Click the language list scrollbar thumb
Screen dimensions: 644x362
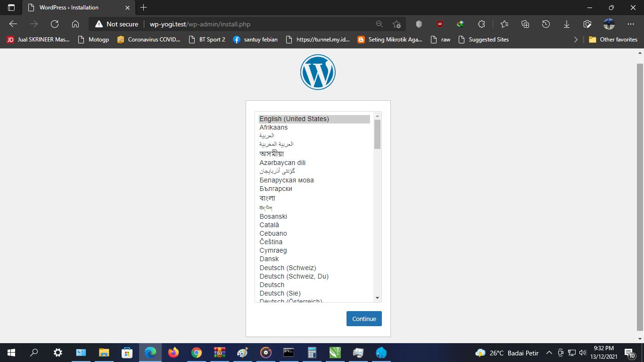point(377,134)
